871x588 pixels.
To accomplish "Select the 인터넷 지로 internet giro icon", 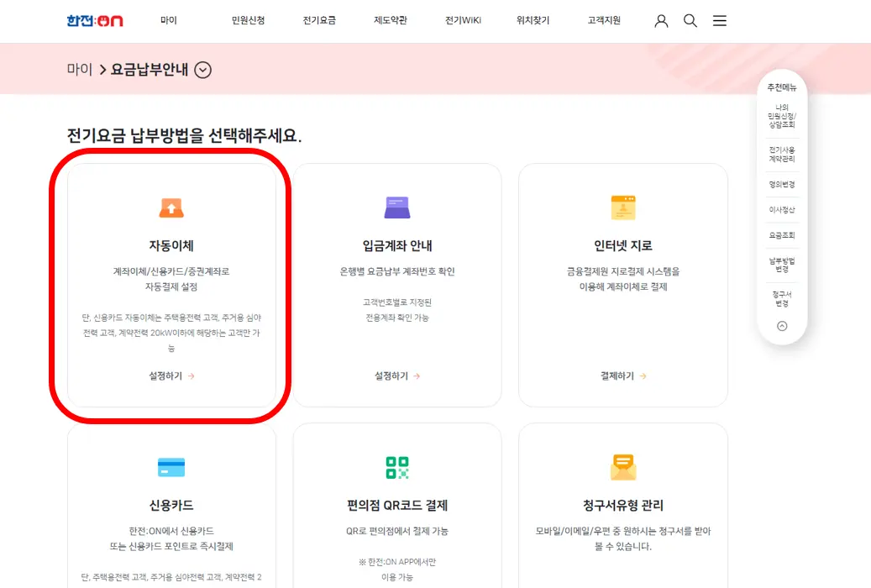I will pos(622,206).
